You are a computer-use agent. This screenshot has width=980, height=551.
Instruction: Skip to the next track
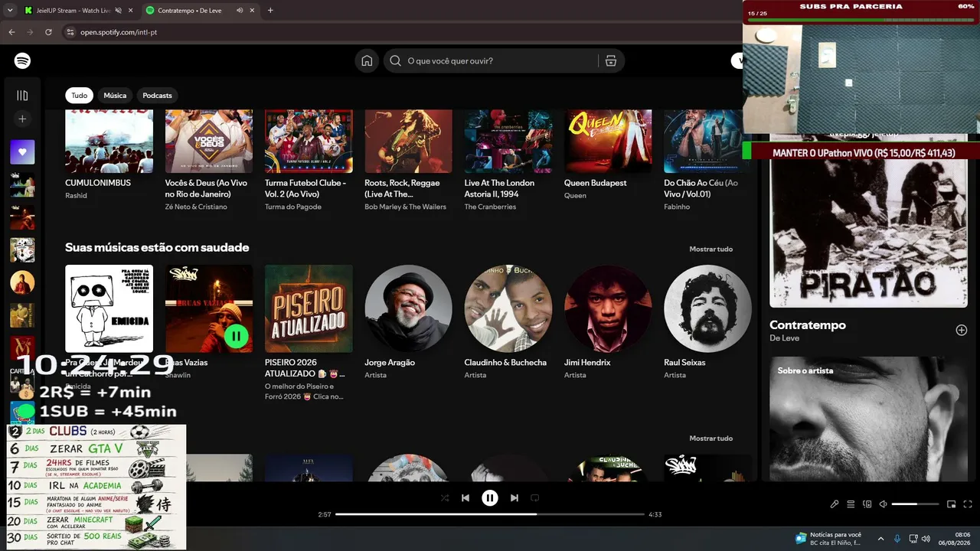click(x=514, y=498)
